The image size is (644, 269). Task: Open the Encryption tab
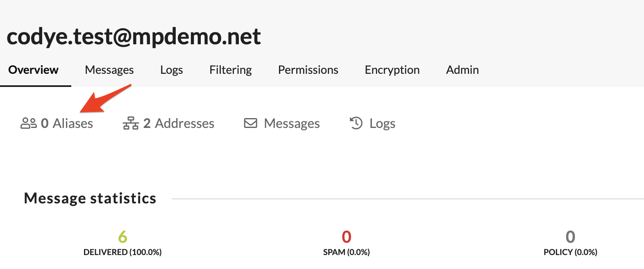click(x=392, y=70)
